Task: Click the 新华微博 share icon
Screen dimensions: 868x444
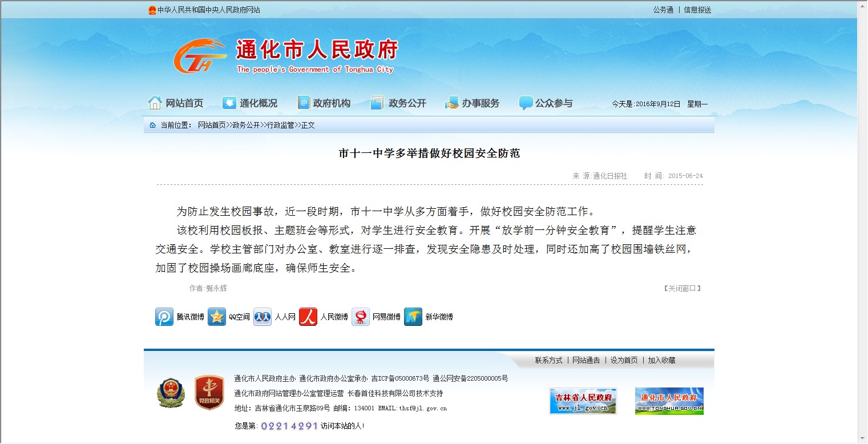Action: pos(413,317)
